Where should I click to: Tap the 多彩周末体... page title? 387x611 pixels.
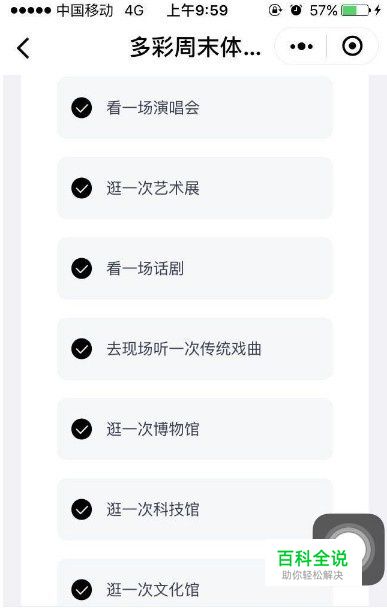[x=195, y=47]
